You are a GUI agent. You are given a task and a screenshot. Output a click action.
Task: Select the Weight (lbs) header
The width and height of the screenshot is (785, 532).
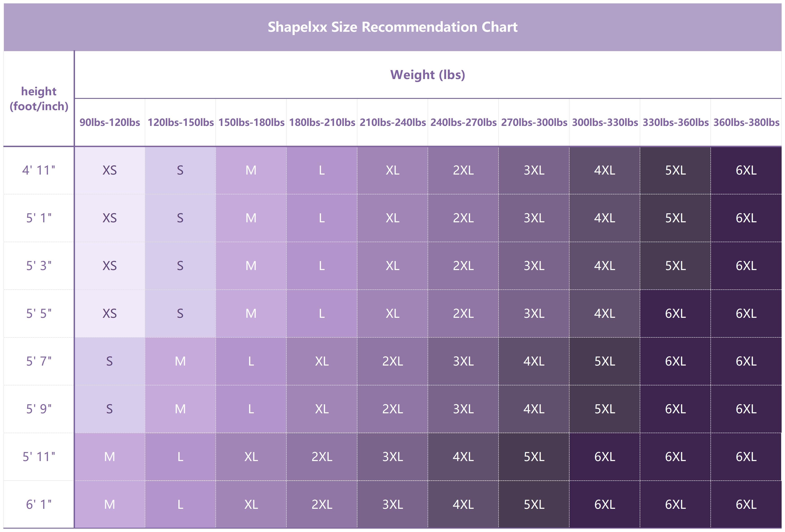point(428,75)
